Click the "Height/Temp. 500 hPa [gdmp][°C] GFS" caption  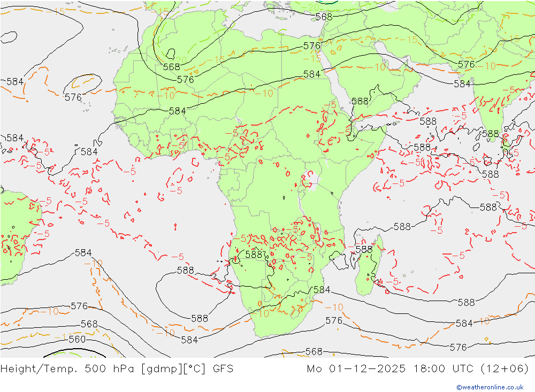click(x=117, y=369)
